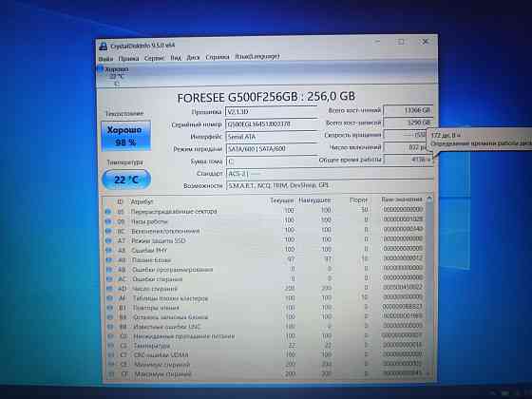Image resolution: width=532 pixels, height=399 pixels.
Task: Select the Плохие блоки attribute row
Action: coord(265,259)
